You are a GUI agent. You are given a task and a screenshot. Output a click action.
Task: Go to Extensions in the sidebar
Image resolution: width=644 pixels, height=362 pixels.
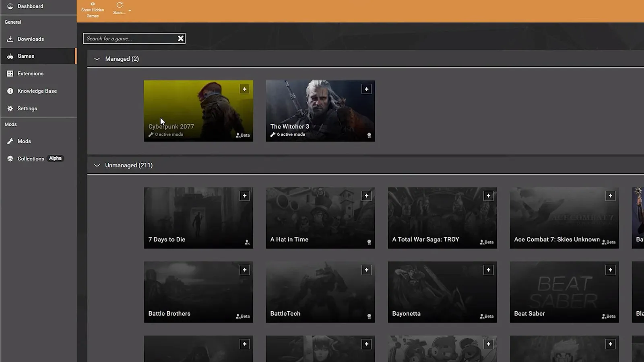pyautogui.click(x=30, y=74)
